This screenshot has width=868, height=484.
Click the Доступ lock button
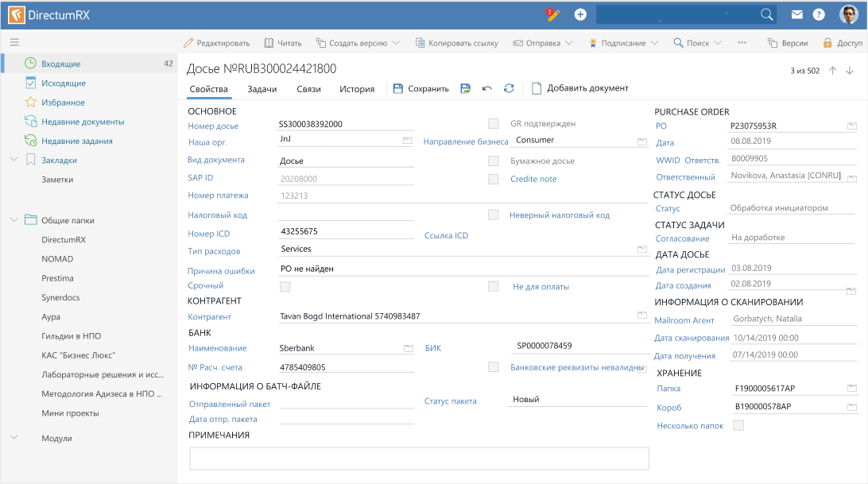click(x=843, y=43)
